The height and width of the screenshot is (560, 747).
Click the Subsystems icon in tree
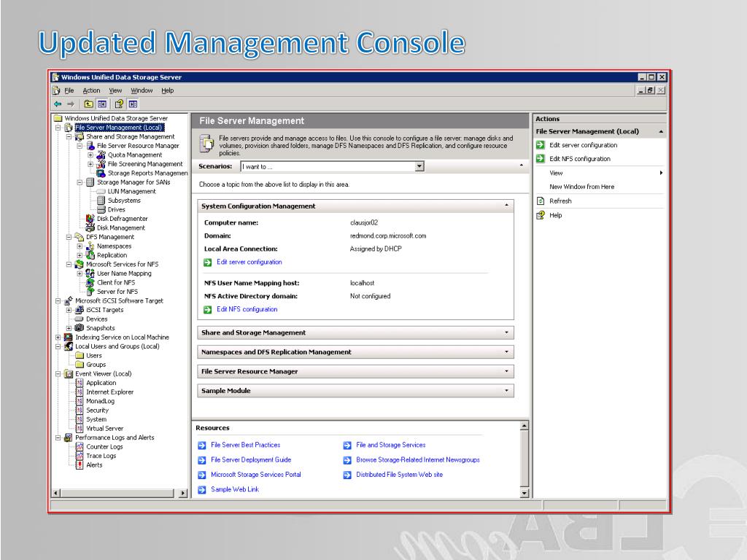coord(101,201)
